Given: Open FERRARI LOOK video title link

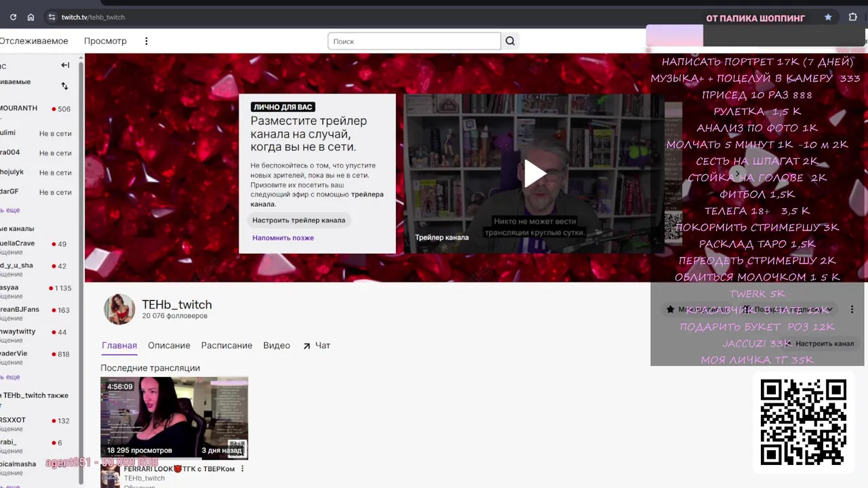Looking at the screenshot, I should point(179,469).
